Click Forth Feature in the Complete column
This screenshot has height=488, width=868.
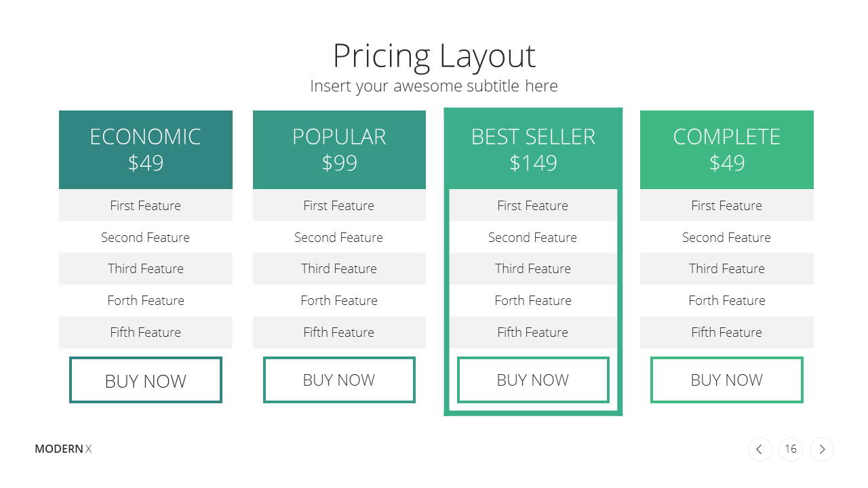727,300
